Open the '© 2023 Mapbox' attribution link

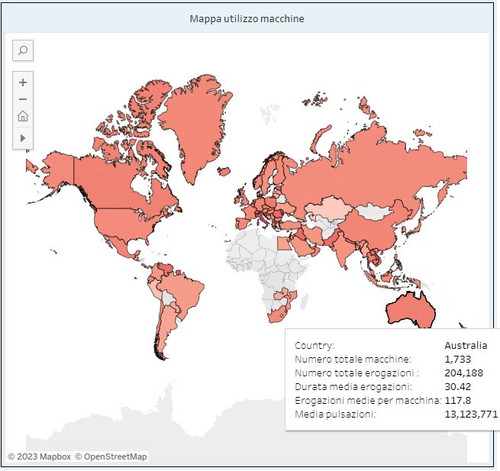click(39, 457)
